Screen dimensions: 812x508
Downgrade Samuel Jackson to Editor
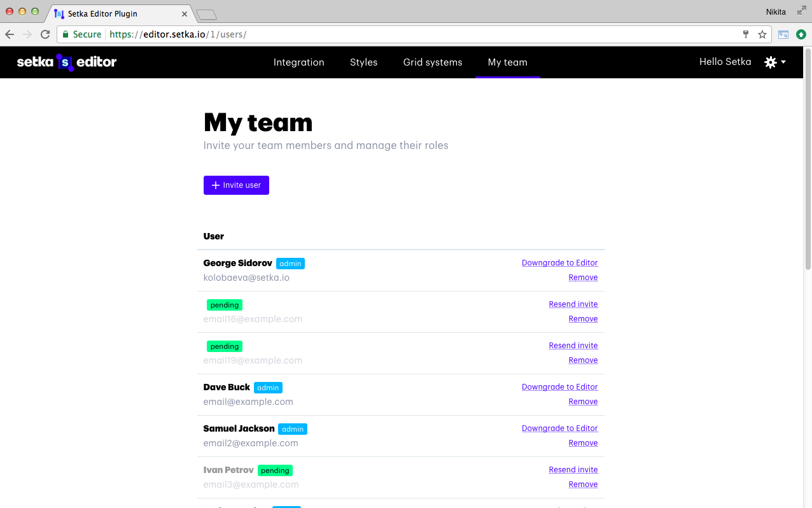click(560, 428)
